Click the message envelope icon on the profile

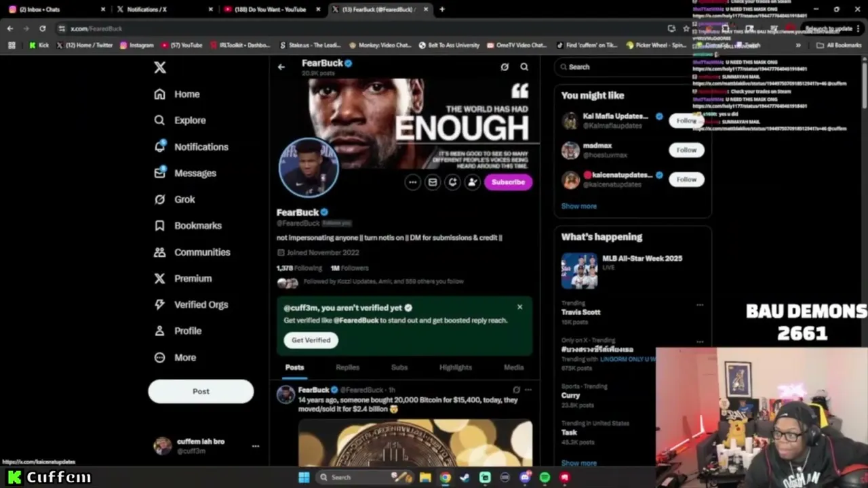coord(433,182)
